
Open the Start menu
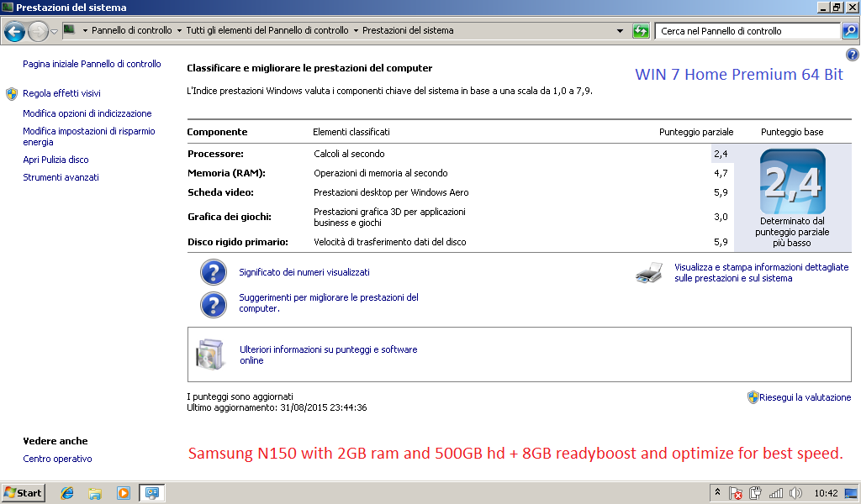pyautogui.click(x=24, y=493)
